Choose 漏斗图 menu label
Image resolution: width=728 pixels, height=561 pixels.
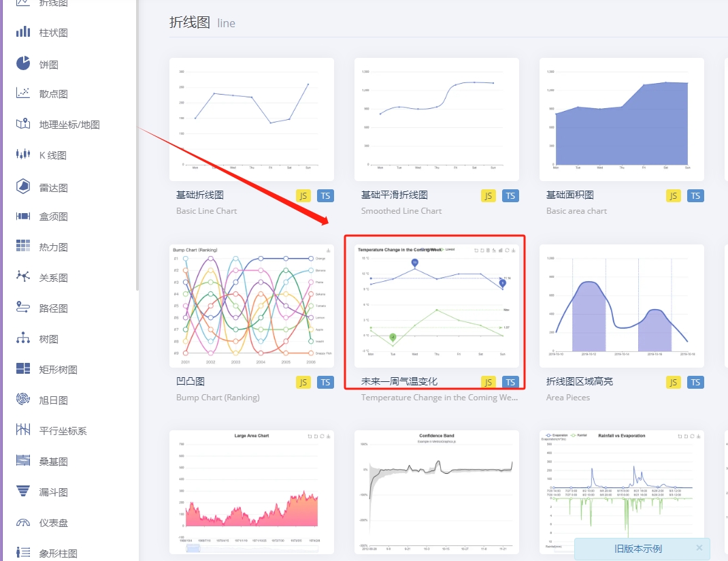pos(53,492)
